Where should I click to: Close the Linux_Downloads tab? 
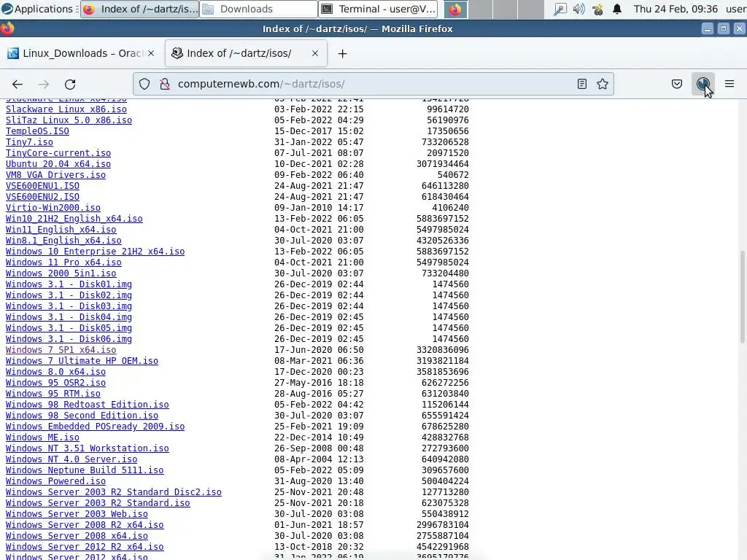(x=151, y=53)
